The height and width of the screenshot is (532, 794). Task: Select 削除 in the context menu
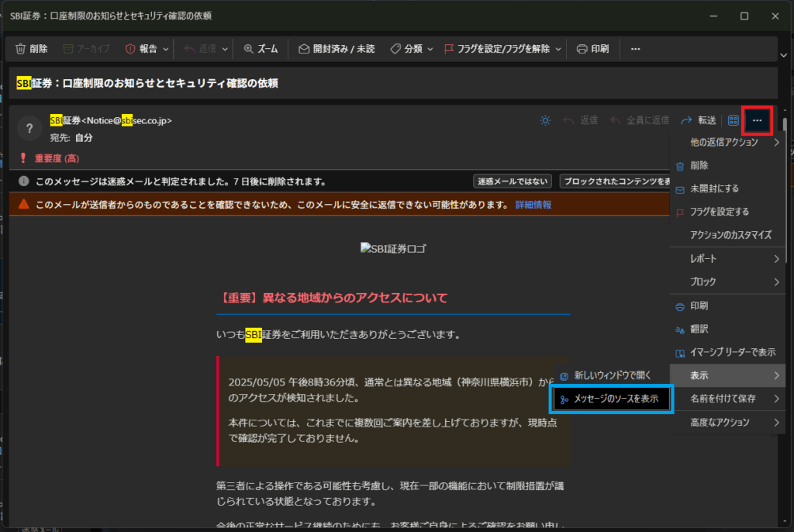727,166
